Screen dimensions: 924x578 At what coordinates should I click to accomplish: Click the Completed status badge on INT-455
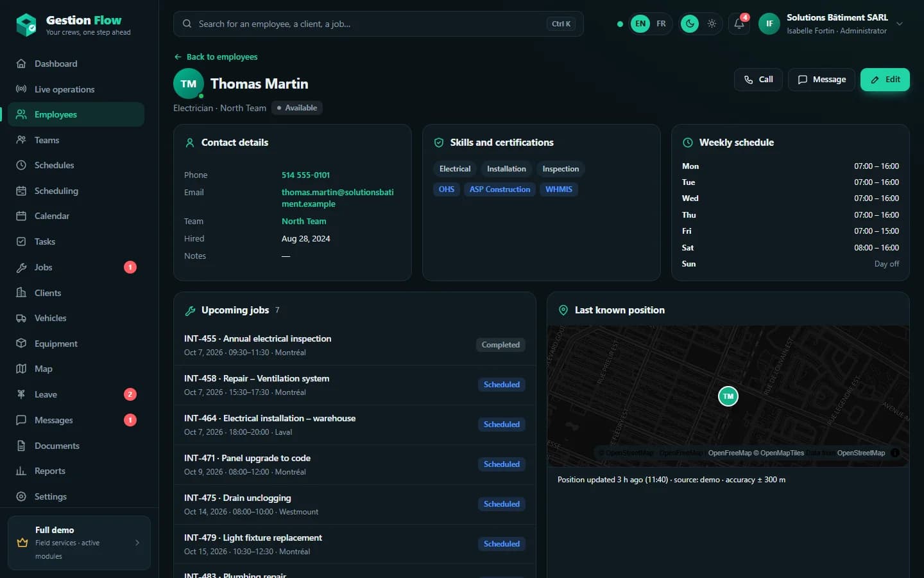(x=501, y=345)
